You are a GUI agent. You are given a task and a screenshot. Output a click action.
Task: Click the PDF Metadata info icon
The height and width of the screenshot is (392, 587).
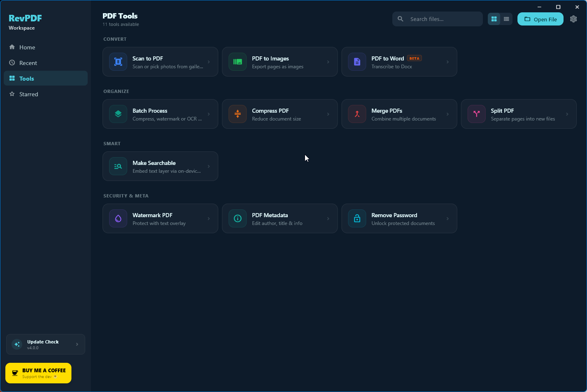point(238,218)
